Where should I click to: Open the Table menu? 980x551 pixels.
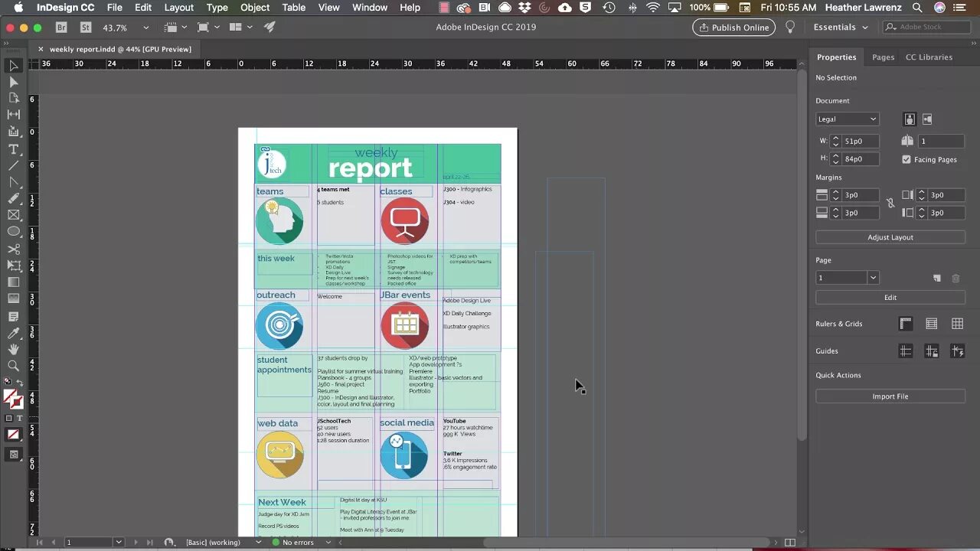coord(293,8)
